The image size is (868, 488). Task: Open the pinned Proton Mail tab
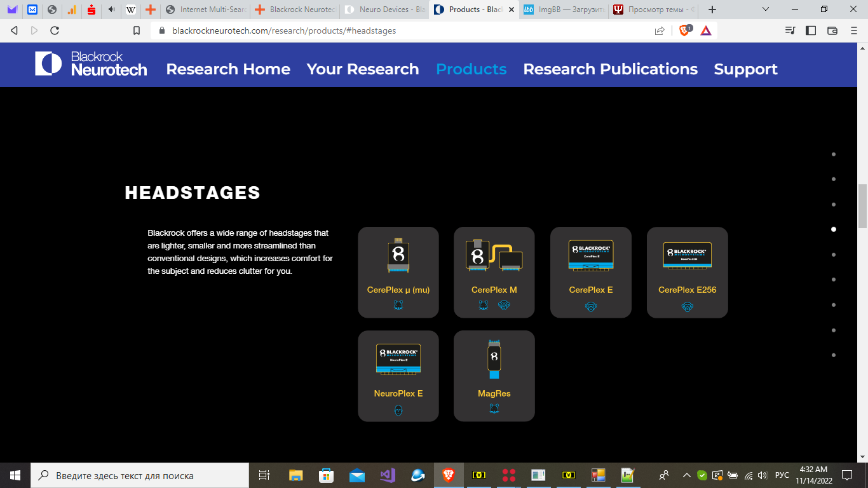(x=12, y=10)
